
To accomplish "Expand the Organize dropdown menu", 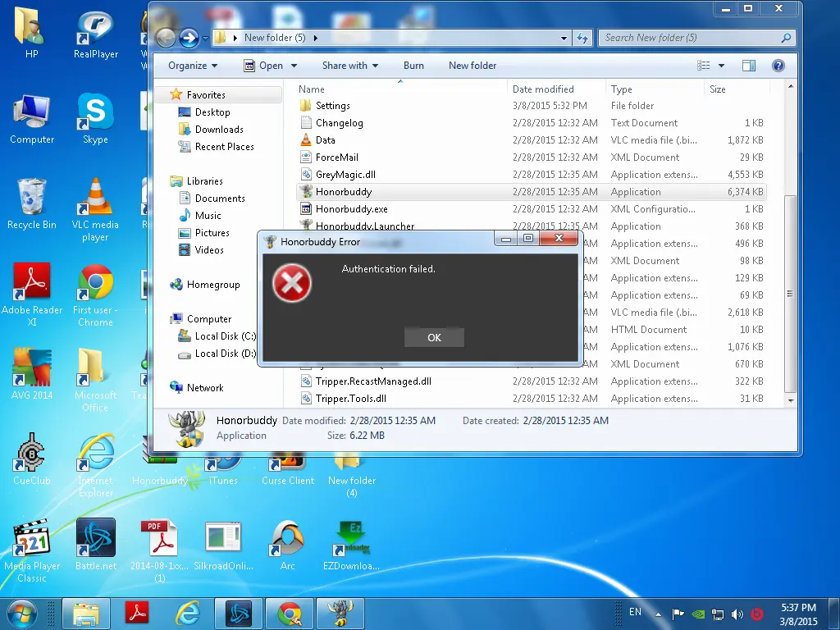I will (193, 66).
